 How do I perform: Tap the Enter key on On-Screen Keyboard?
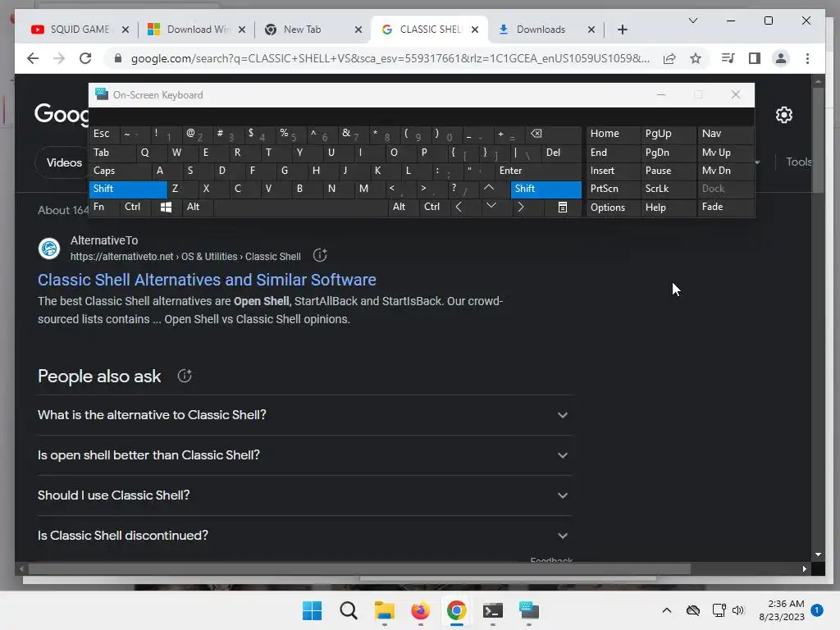(538, 171)
